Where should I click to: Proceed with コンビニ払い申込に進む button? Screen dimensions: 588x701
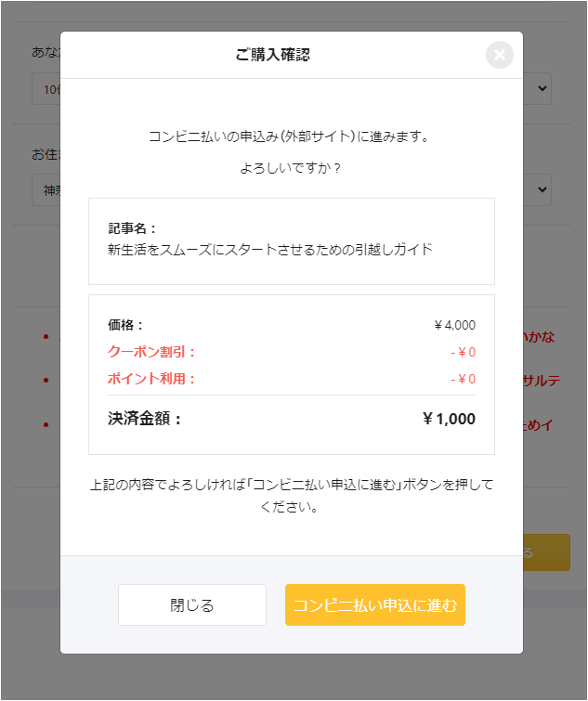pos(375,604)
